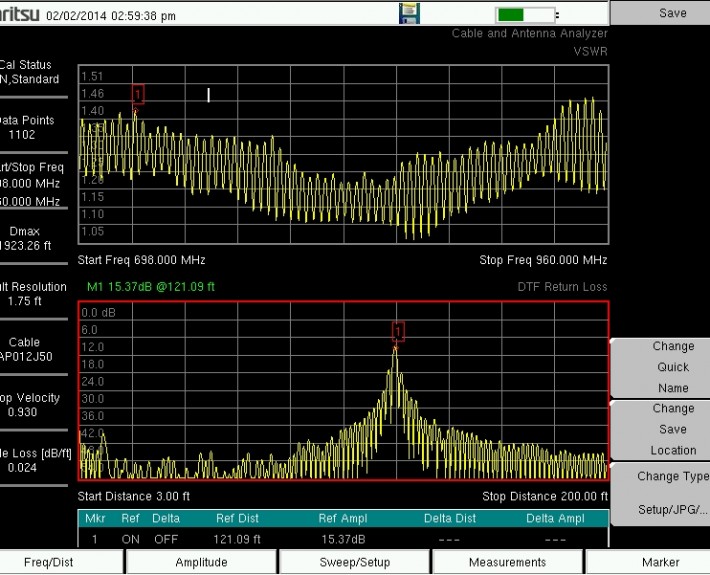Select marker 1 on the VSWR trace
Image resolution: width=710 pixels, height=575 pixels.
point(138,94)
